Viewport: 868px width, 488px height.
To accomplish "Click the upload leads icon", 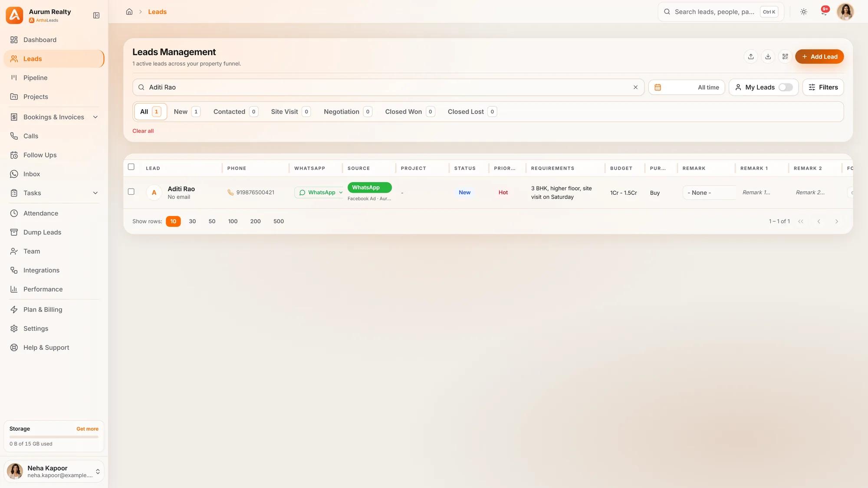I will (x=751, y=56).
